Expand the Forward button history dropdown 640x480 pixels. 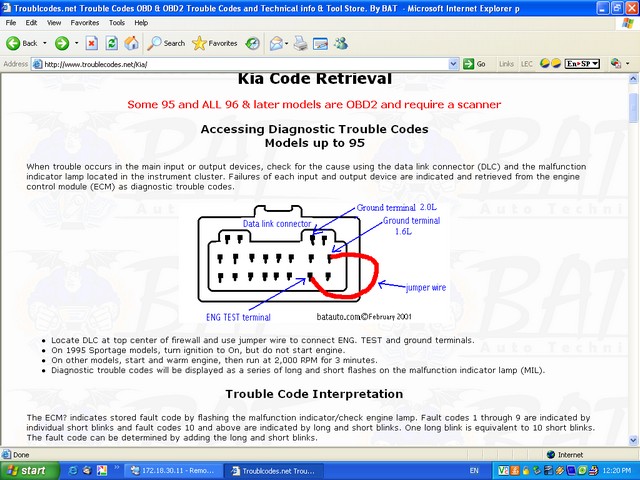[x=76, y=43]
